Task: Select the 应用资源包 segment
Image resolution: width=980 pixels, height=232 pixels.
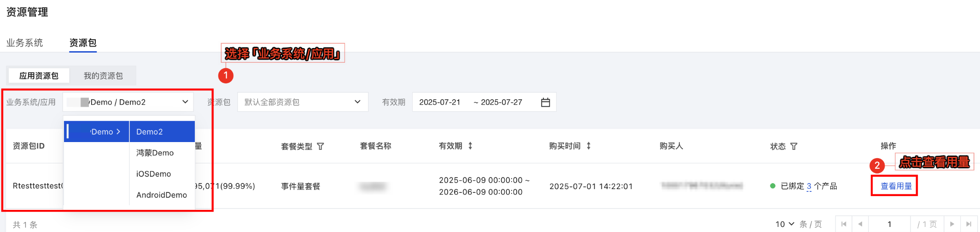Action: 39,76
